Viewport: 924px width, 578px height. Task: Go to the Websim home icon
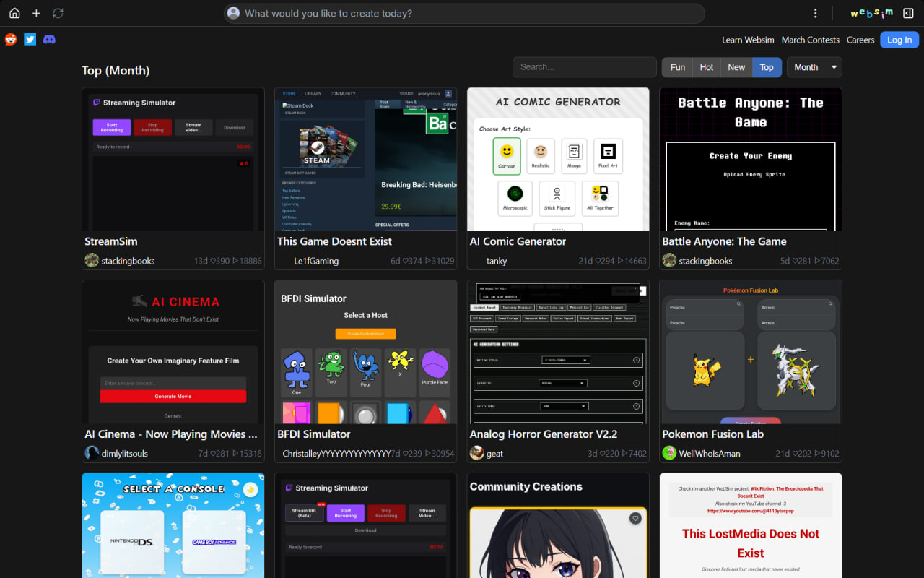click(14, 13)
